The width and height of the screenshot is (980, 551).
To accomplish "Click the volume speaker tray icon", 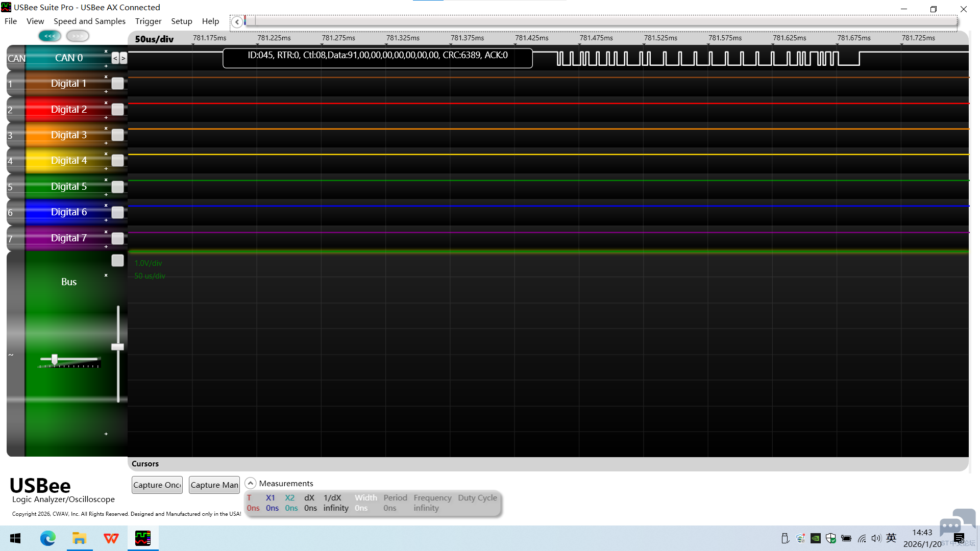I will coord(876,538).
